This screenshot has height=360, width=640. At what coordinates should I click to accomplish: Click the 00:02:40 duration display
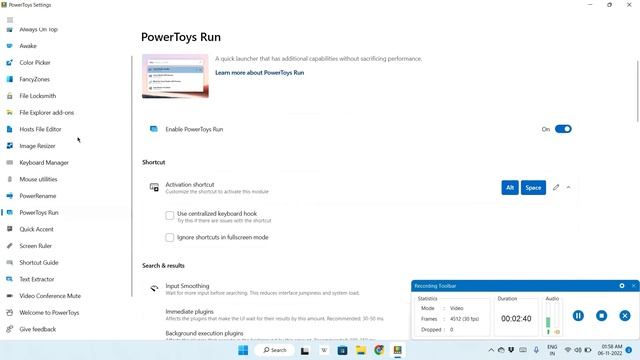516,319
